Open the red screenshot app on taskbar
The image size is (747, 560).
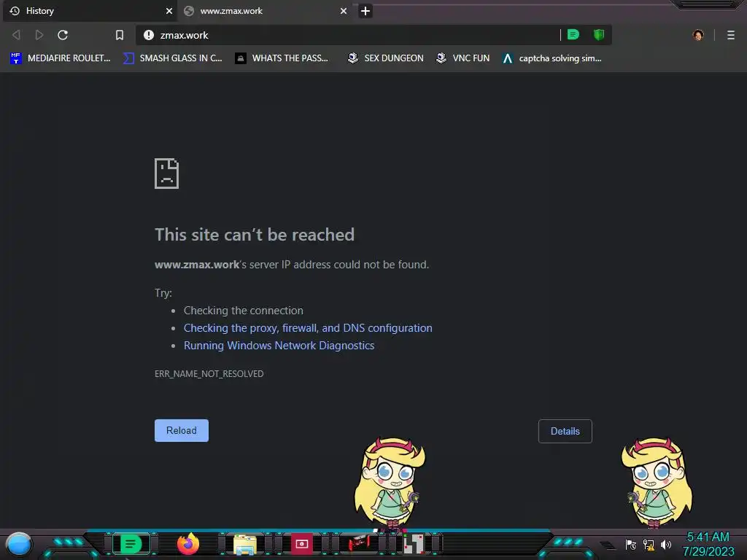[x=301, y=544]
